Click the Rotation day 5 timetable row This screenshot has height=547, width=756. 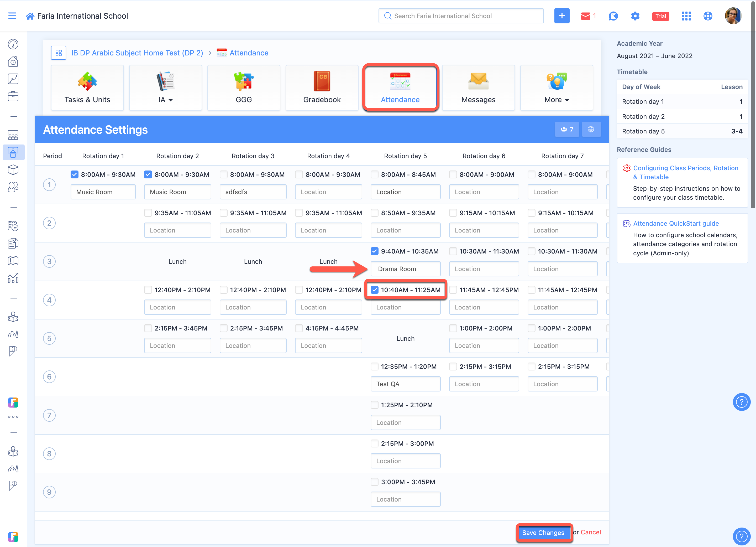pyautogui.click(x=682, y=131)
